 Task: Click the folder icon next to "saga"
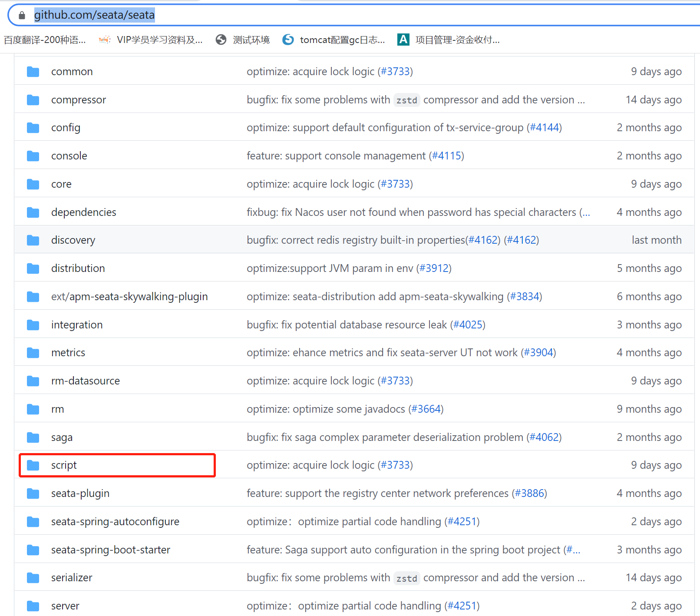pos(33,437)
